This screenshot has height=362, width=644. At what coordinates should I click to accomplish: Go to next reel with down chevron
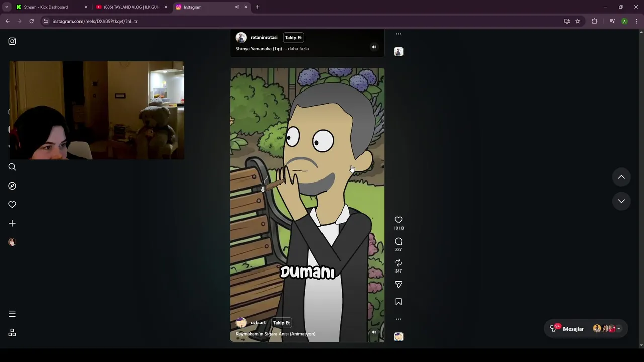tap(621, 201)
